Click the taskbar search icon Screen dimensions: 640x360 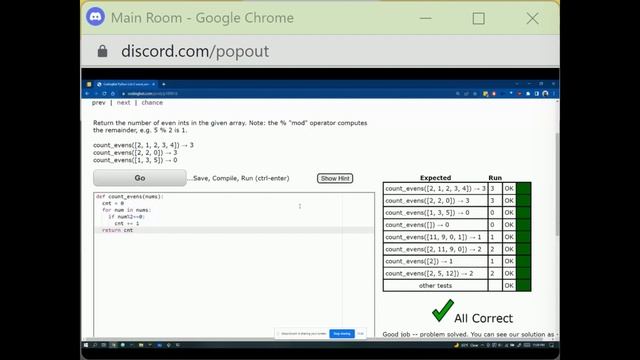95,345
